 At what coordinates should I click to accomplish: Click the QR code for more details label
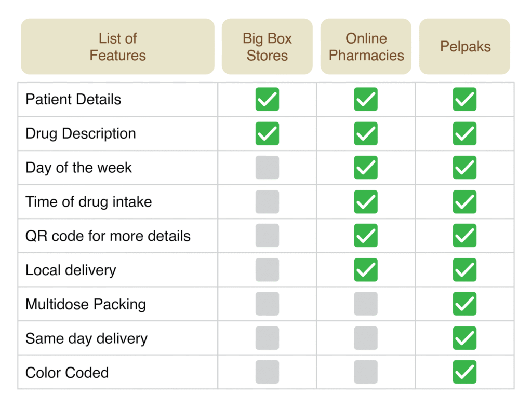click(x=108, y=236)
